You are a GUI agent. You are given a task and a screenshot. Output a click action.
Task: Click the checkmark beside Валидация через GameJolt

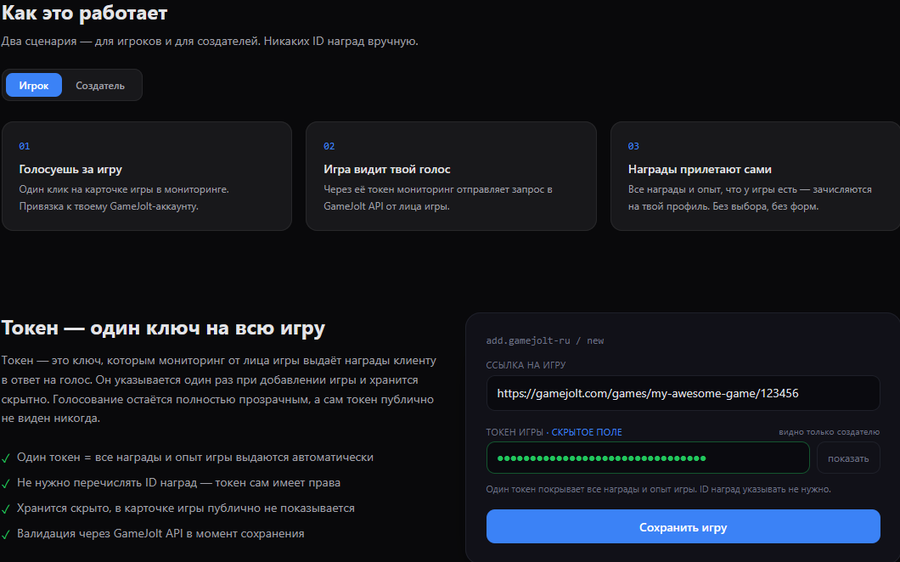pos(6,534)
